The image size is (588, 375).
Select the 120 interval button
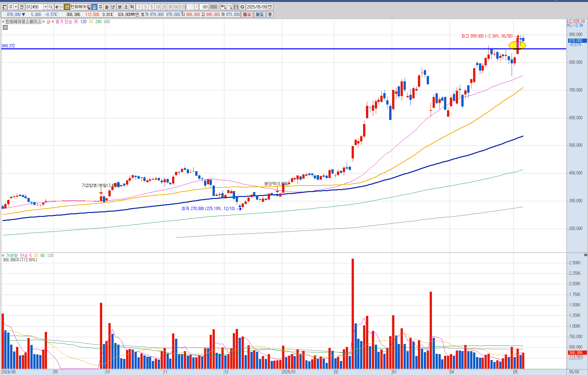click(x=183, y=7)
